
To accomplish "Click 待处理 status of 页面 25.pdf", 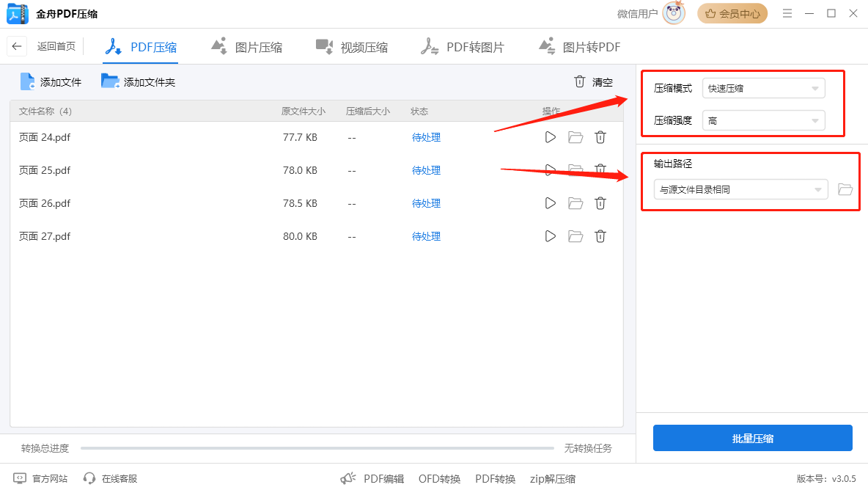I will pyautogui.click(x=426, y=170).
